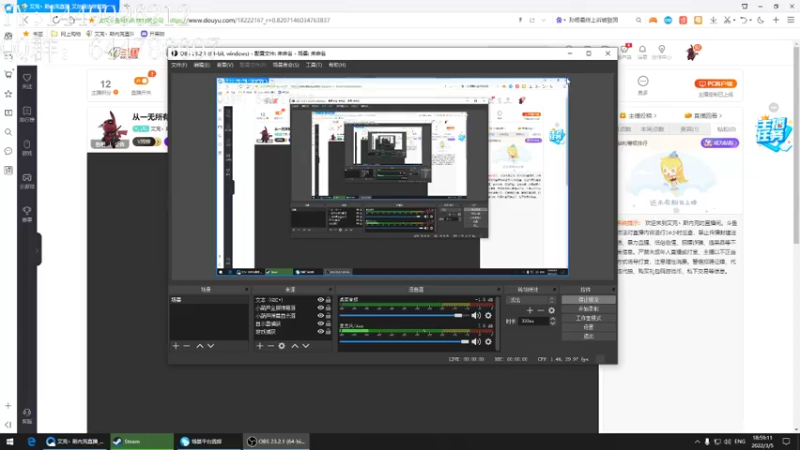800x450 pixels.
Task: Expand dropdown arrow beside undo icon
Action: (751, 20)
